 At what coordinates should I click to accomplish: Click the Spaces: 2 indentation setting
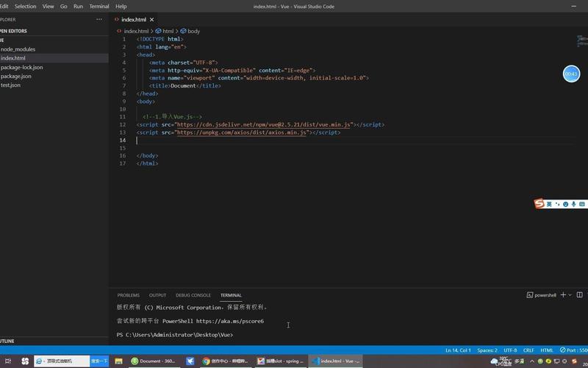click(x=487, y=350)
